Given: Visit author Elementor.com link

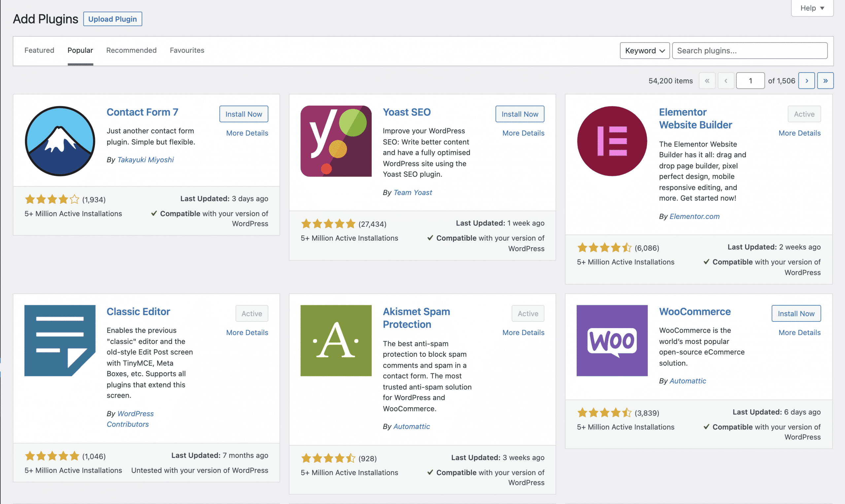Looking at the screenshot, I should (694, 216).
